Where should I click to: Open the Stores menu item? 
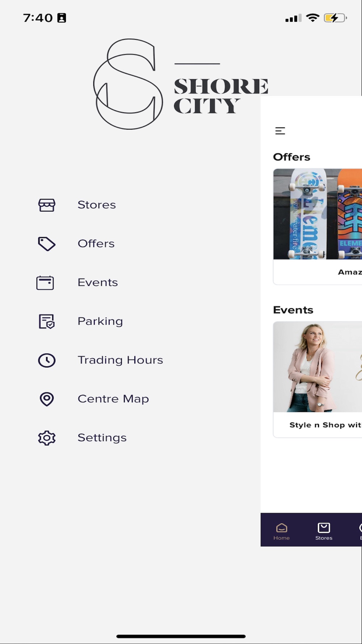pos(97,205)
